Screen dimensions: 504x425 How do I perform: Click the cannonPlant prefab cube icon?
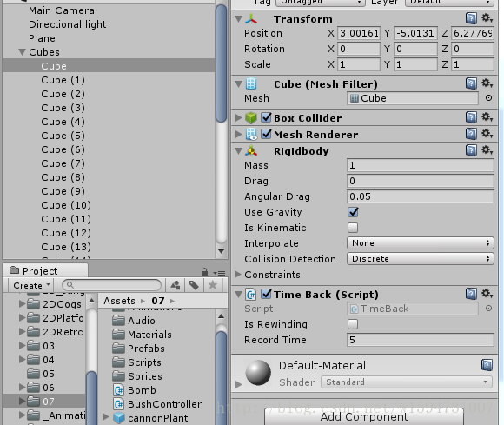click(x=119, y=417)
